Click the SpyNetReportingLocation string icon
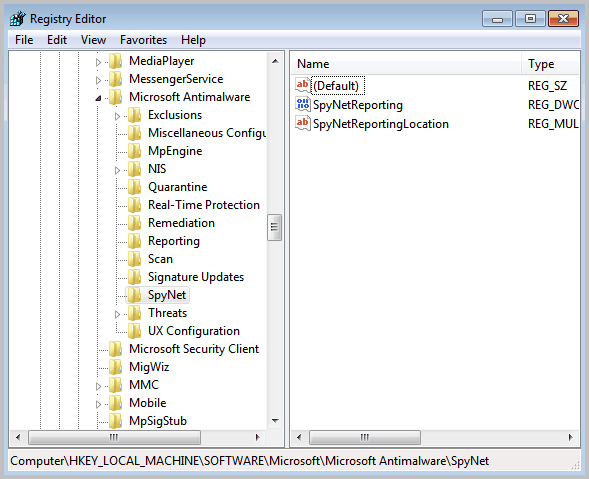Image resolution: width=589 pixels, height=479 pixels. [302, 124]
